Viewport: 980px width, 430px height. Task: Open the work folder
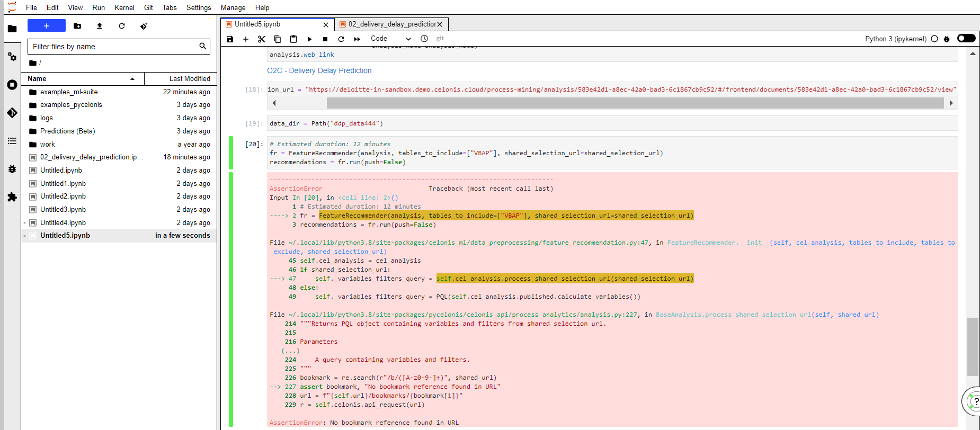point(119,144)
